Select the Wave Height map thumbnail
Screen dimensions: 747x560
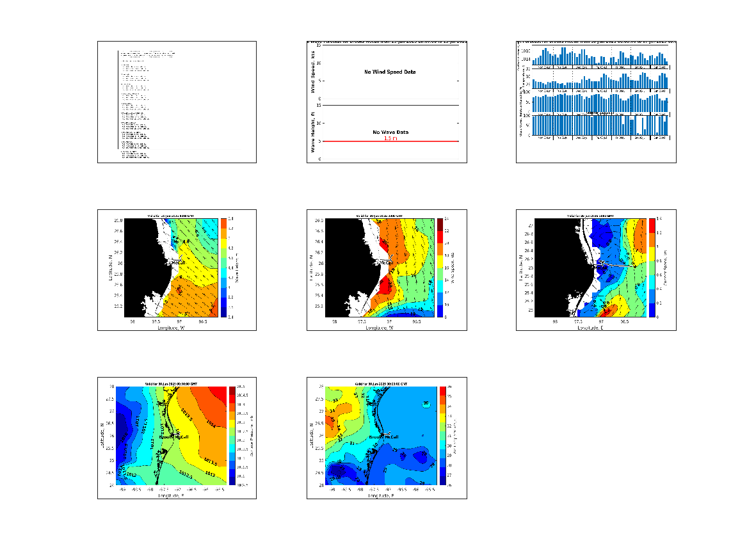pyautogui.click(x=177, y=270)
